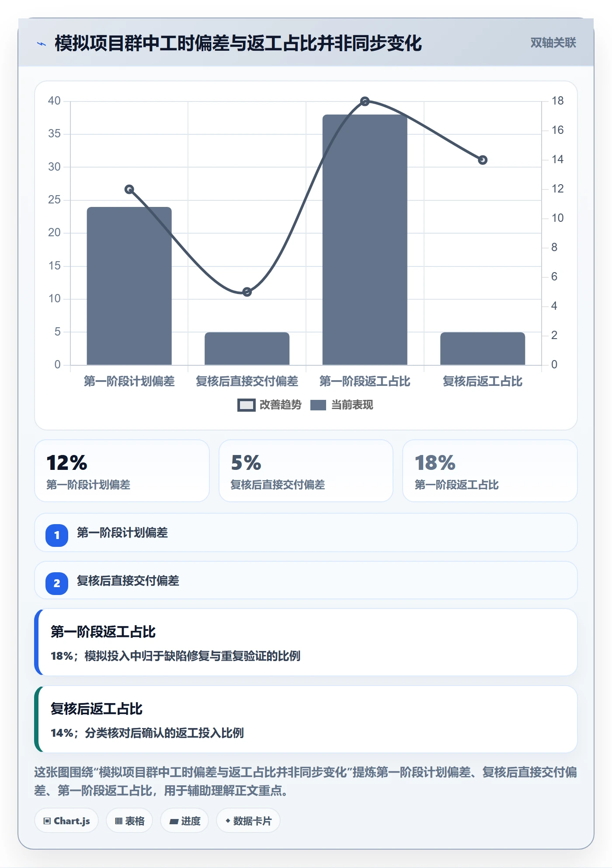Click the lowest point of the trend line
Viewport: 612px width, 868px height.
247,292
